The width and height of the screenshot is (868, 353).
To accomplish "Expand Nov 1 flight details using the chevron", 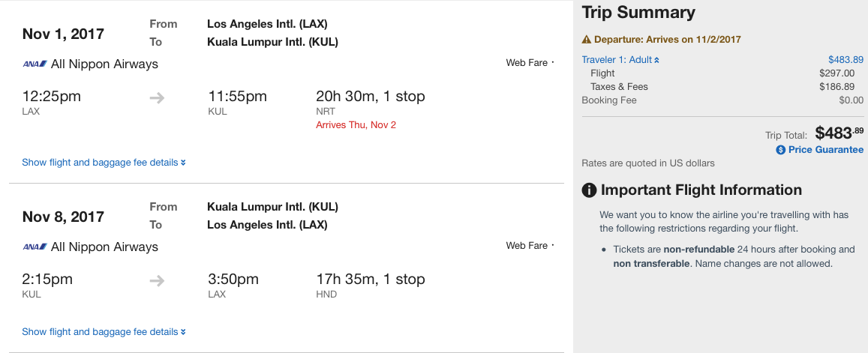I will tap(183, 163).
